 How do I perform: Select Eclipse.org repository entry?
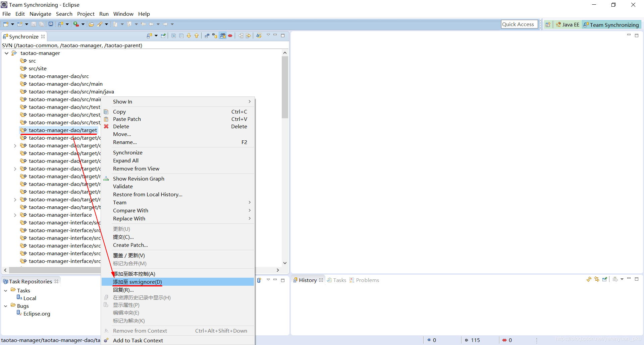[x=37, y=314]
